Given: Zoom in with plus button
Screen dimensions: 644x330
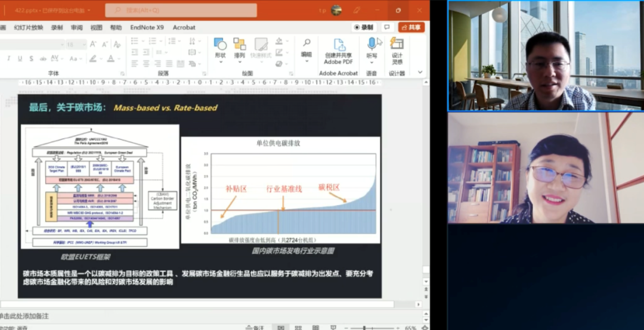Looking at the screenshot, I should (x=398, y=328).
